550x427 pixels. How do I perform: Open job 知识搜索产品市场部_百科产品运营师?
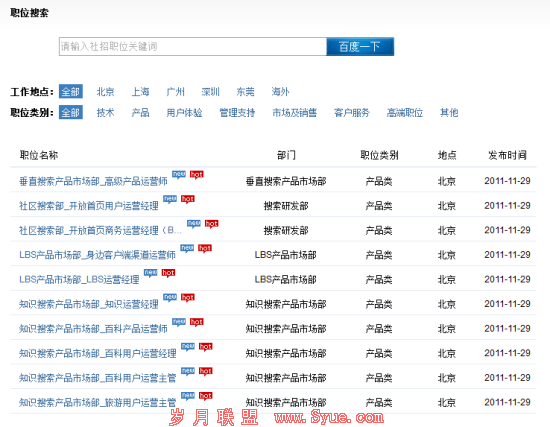[x=93, y=328]
